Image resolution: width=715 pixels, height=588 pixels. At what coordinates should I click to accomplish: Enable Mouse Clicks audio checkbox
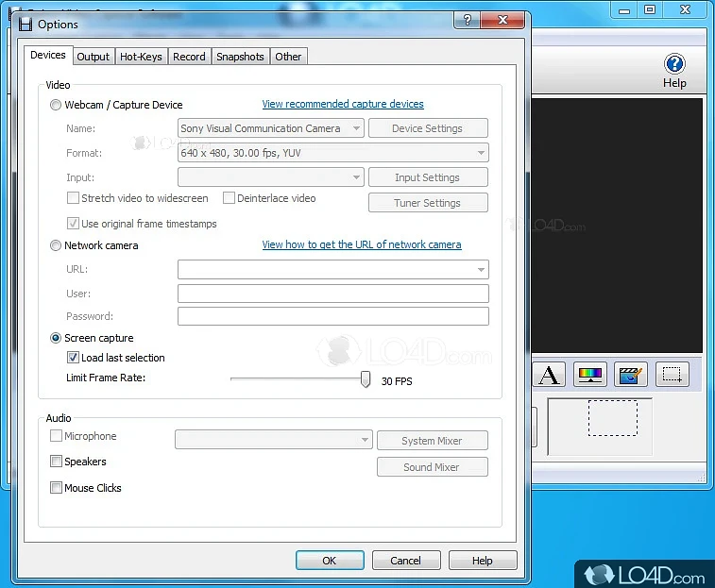tap(56, 488)
